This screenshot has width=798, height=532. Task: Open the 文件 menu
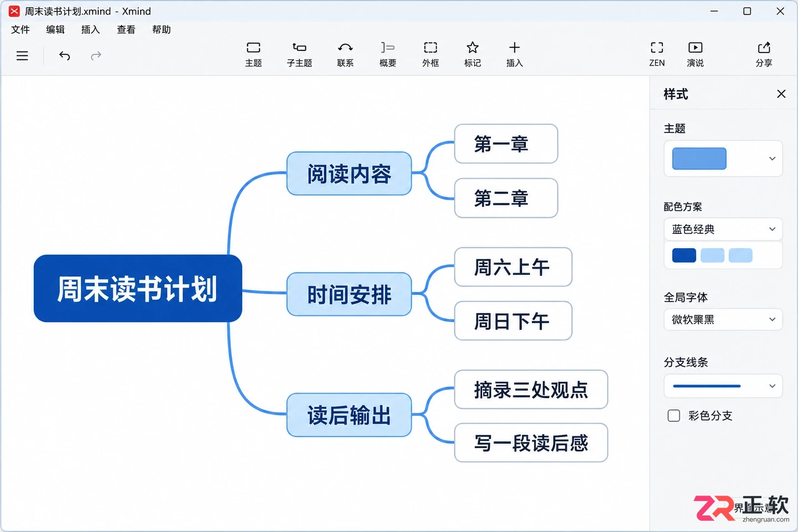click(21, 29)
